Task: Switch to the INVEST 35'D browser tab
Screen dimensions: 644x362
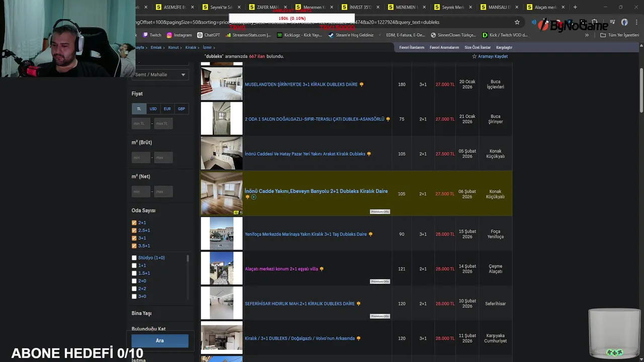Action: pos(360,7)
